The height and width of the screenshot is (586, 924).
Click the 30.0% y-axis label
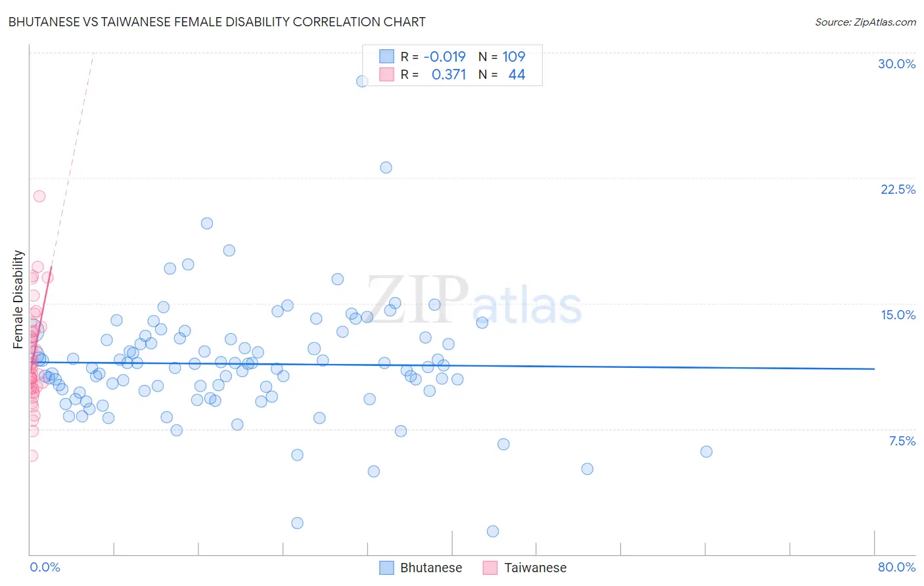point(896,64)
